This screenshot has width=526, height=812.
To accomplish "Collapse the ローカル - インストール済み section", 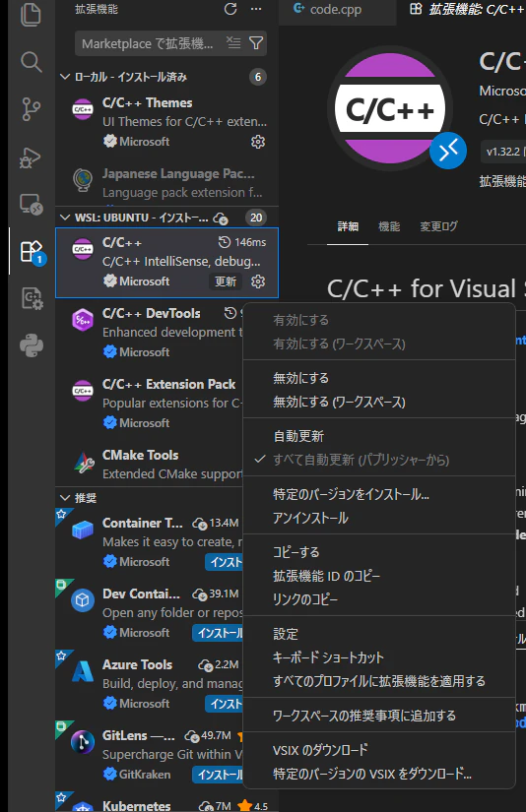I will point(65,77).
